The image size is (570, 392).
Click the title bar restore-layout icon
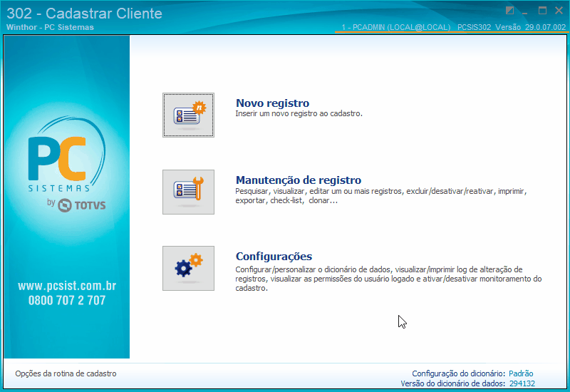point(509,11)
